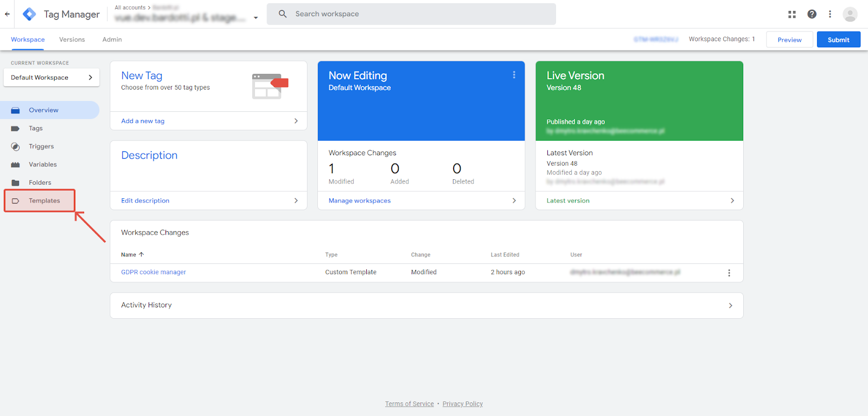Viewport: 868px width, 416px height.
Task: Open the help question mark icon
Action: point(812,14)
